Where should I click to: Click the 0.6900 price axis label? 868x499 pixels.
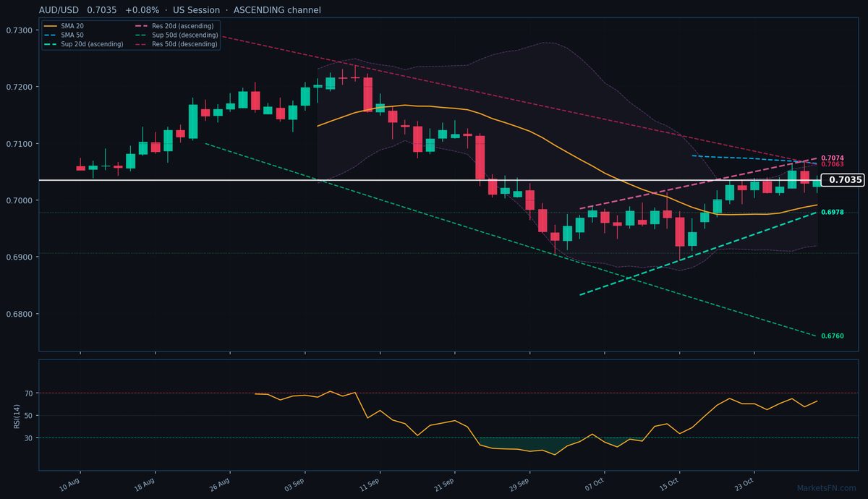[x=19, y=257]
